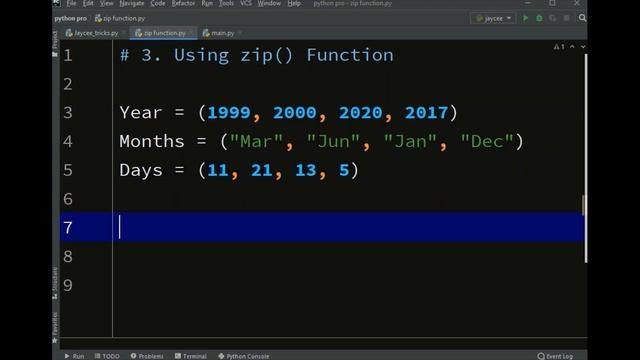The image size is (640, 360).
Task: Start debugging with the bug icon
Action: (x=539, y=18)
